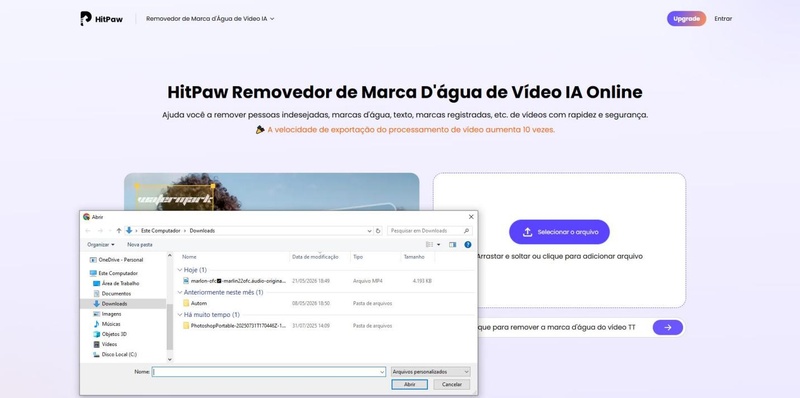Collapse the Hoje (1) group
The height and width of the screenshot is (398, 800).
[180, 269]
